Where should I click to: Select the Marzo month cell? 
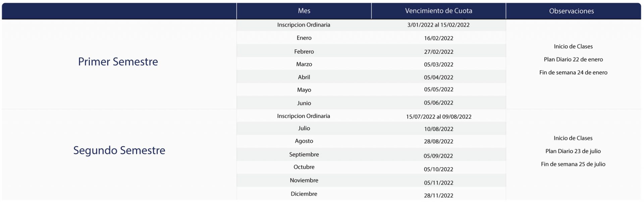(304, 64)
